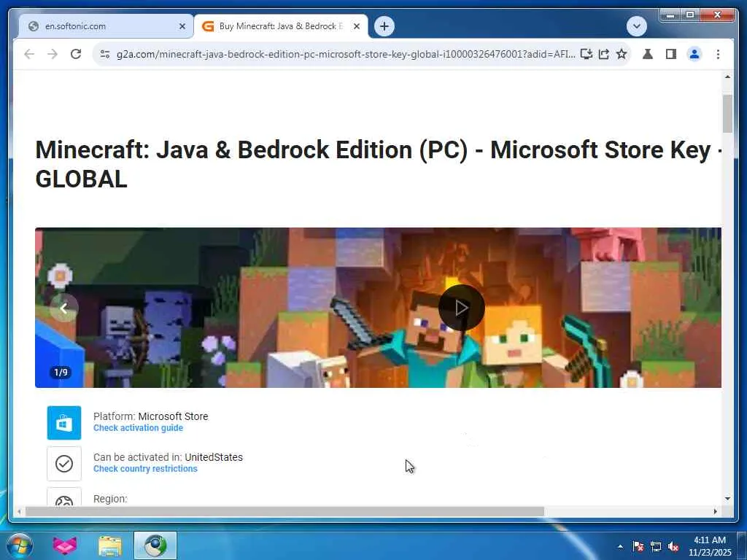Click the activation checkmark circle icon
Image resolution: width=747 pixels, height=560 pixels.
(x=64, y=463)
